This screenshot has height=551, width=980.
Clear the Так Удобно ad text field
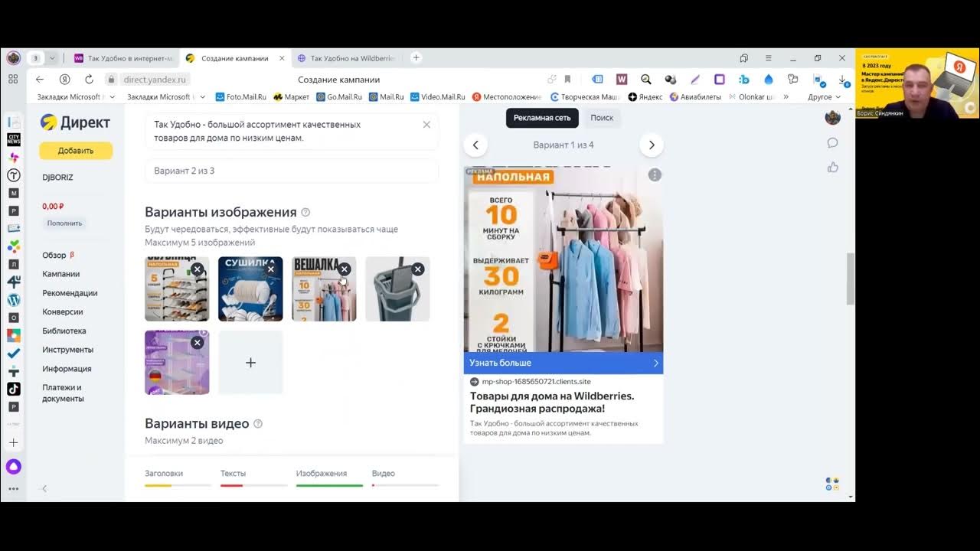click(x=426, y=125)
